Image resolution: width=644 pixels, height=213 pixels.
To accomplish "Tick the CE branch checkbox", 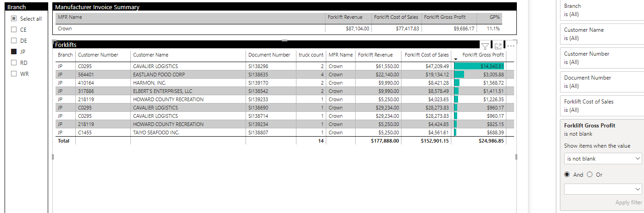I will tap(14, 30).
